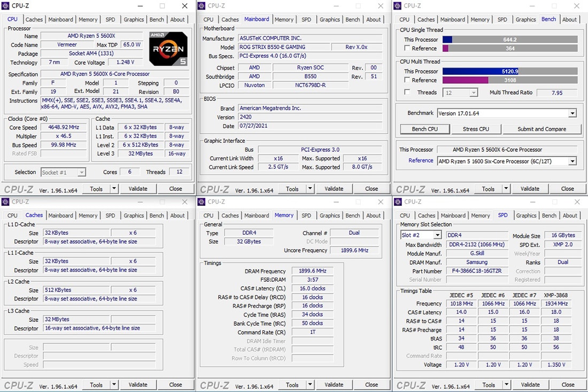
Task: Click the Multi Thread Ratio value 7.95
Action: click(x=557, y=93)
